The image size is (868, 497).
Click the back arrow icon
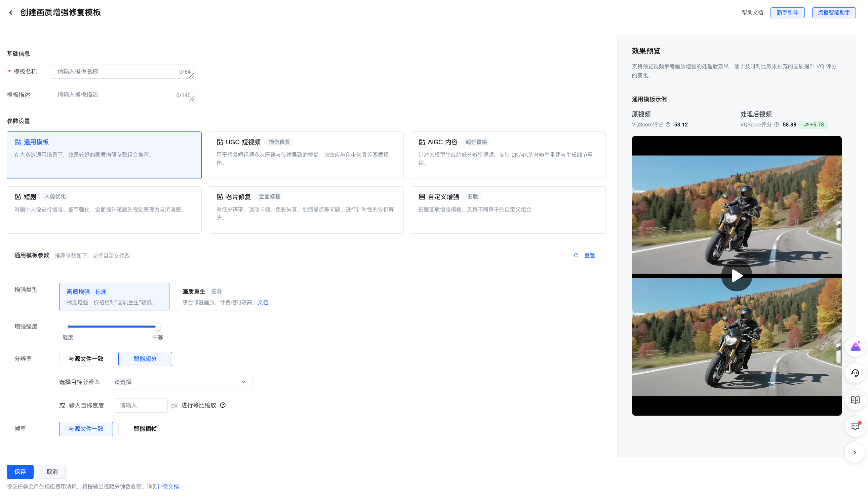point(11,13)
